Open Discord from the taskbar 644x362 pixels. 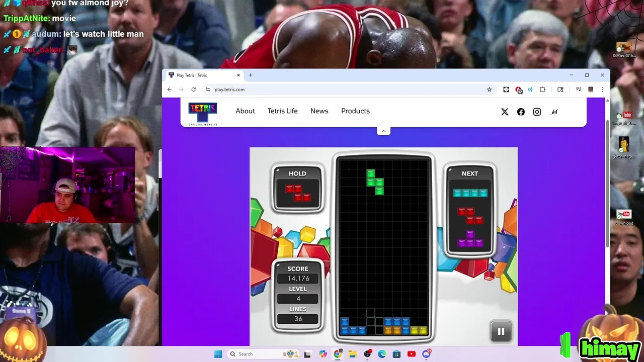pyautogui.click(x=427, y=354)
